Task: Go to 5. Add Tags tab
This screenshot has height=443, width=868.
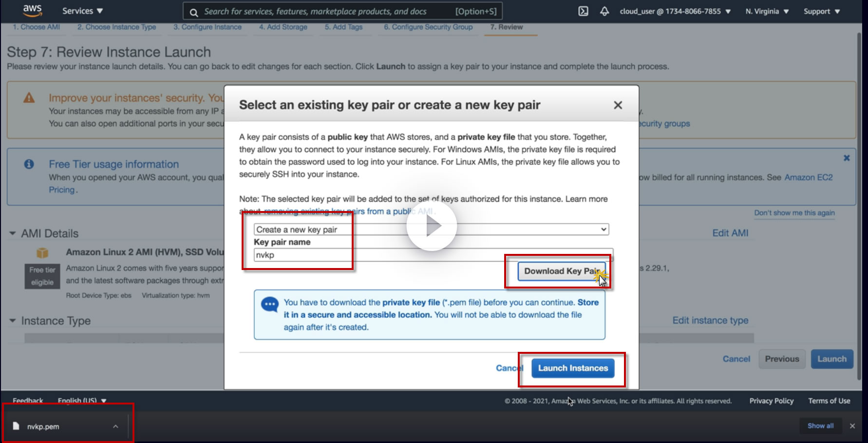Action: pyautogui.click(x=344, y=27)
